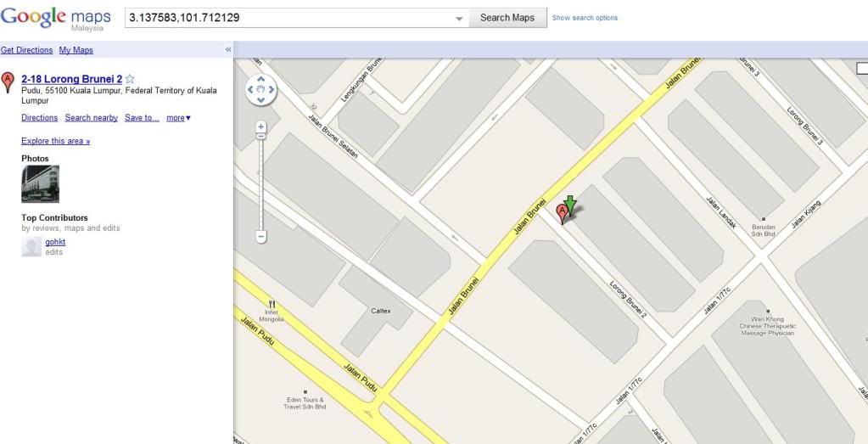Zoom out with the minus button
The image size is (868, 444).
pyautogui.click(x=261, y=237)
